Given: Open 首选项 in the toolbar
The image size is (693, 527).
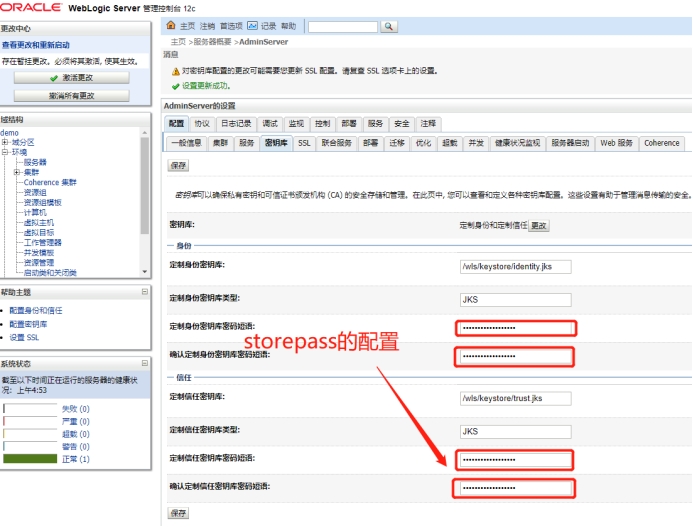Looking at the screenshot, I should point(231,26).
